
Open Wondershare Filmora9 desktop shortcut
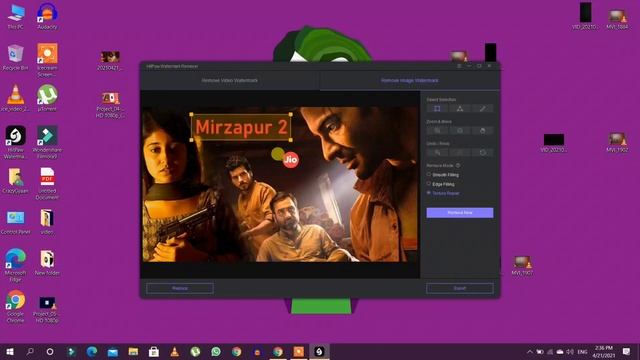(47, 142)
